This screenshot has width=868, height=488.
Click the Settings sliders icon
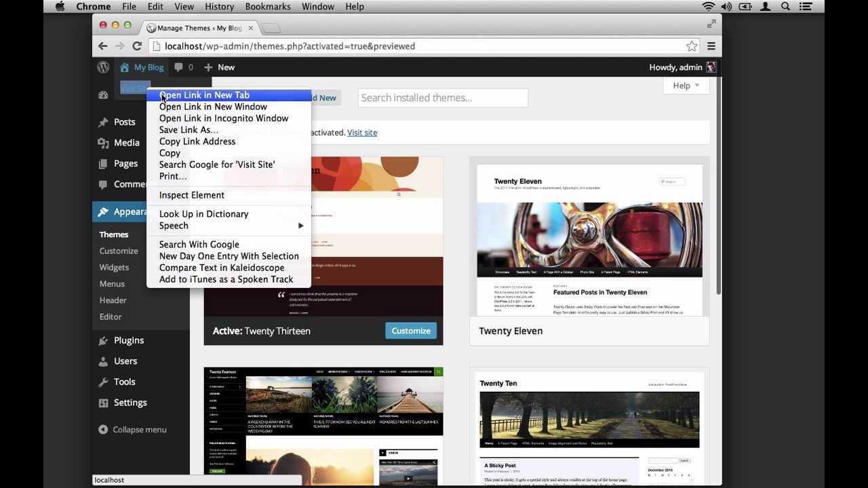tap(103, 403)
